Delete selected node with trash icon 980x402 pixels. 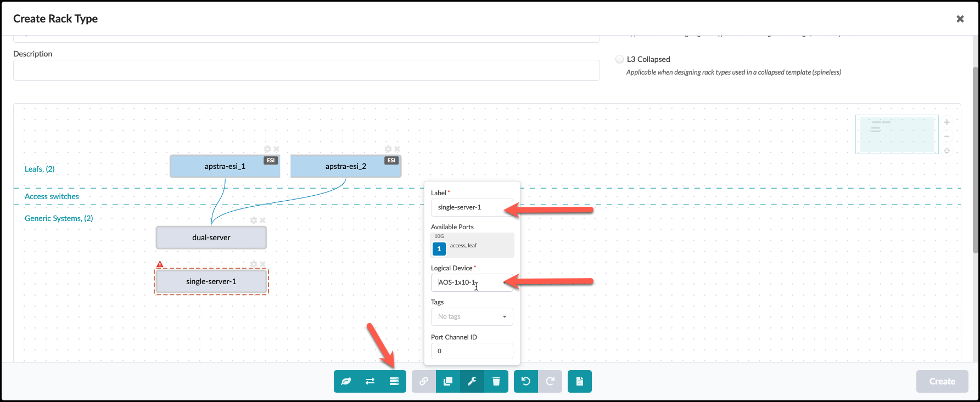click(x=496, y=382)
